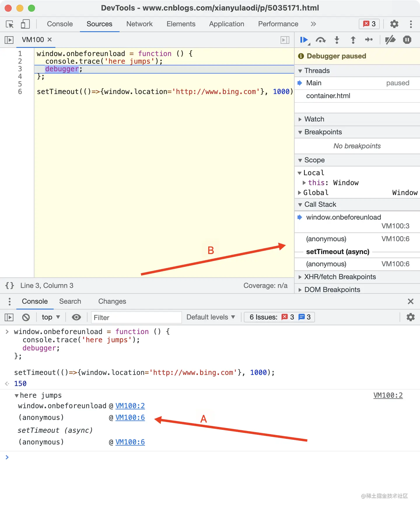Select first (anonymous) frame in Call Stack

click(357, 239)
